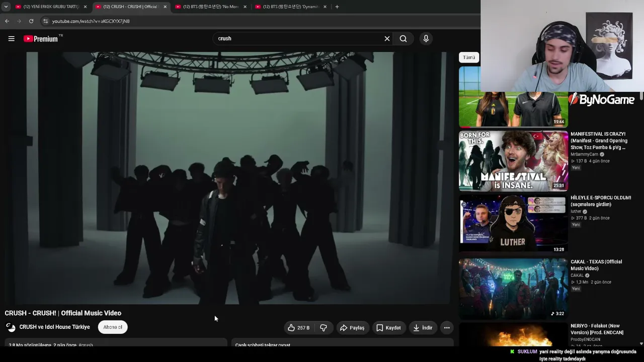Start voice search with the microphone
Screen dimensions: 644x362
click(x=426, y=39)
